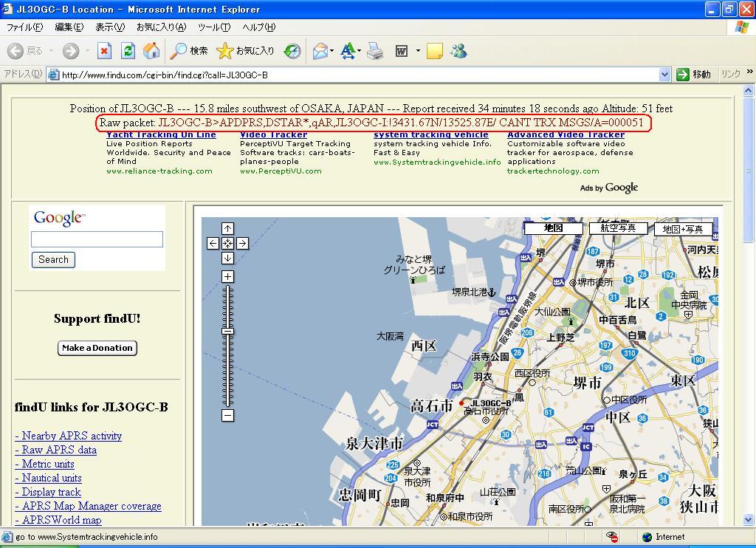This screenshot has width=756, height=548.
Task: Open the Messenger people icon
Action: click(x=458, y=51)
